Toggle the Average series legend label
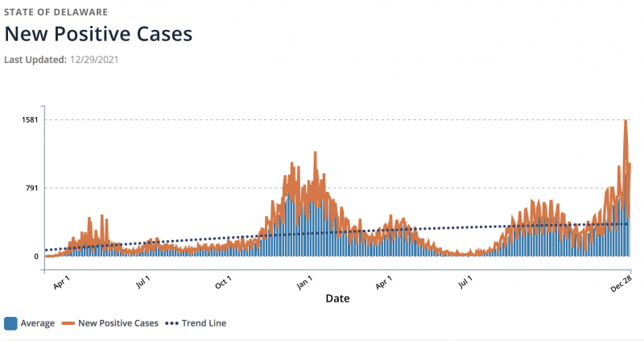Viewport: 644px width, 341px height. [37, 323]
